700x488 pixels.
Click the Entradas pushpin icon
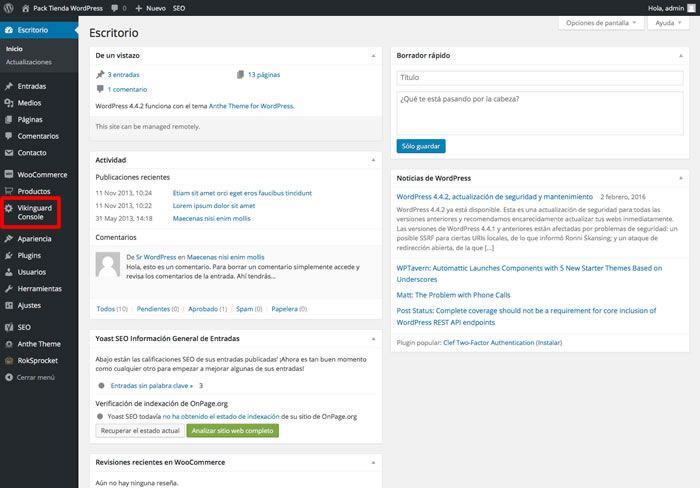8,86
